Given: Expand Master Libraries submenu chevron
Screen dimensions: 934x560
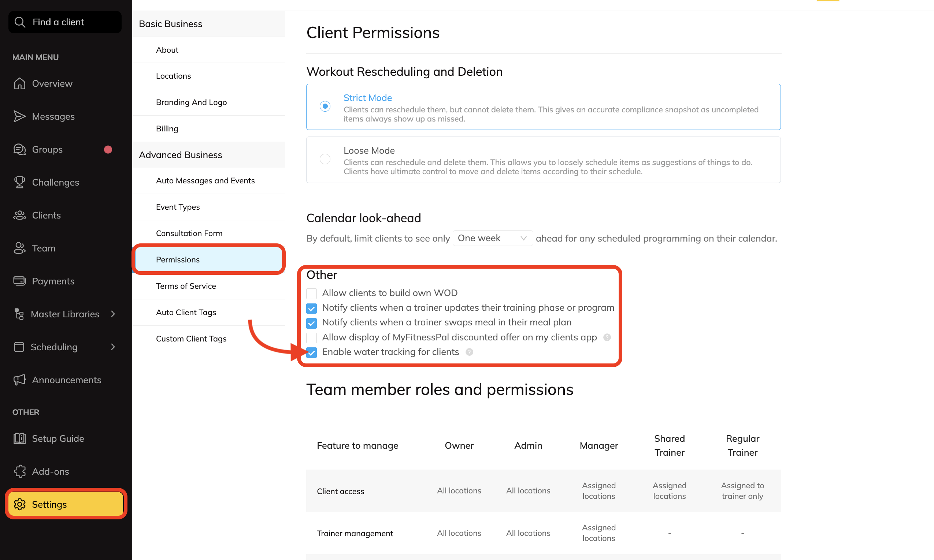Looking at the screenshot, I should coord(113,314).
